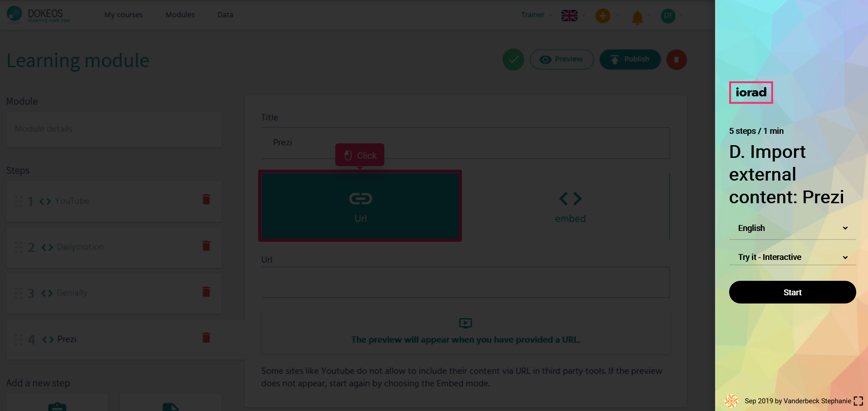Click the notification bell icon

pos(637,17)
